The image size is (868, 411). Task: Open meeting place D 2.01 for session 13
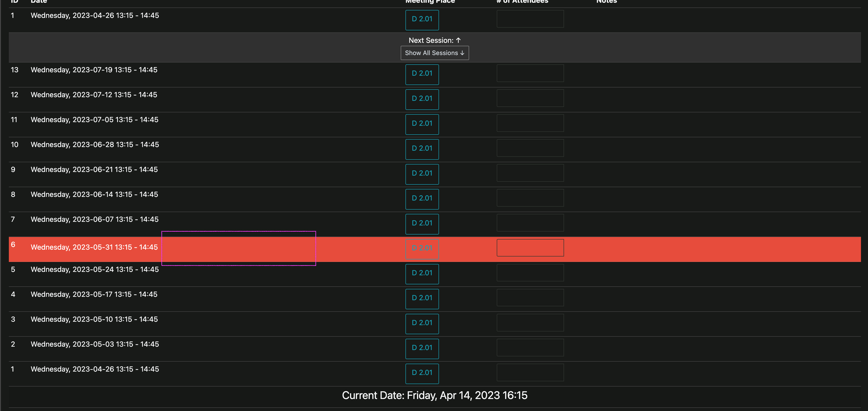pyautogui.click(x=422, y=74)
